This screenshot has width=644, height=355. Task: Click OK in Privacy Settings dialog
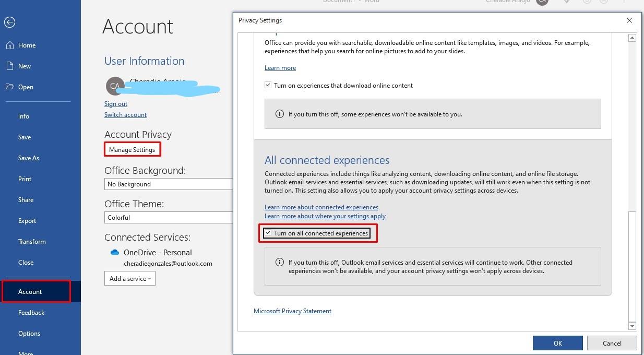(557, 343)
